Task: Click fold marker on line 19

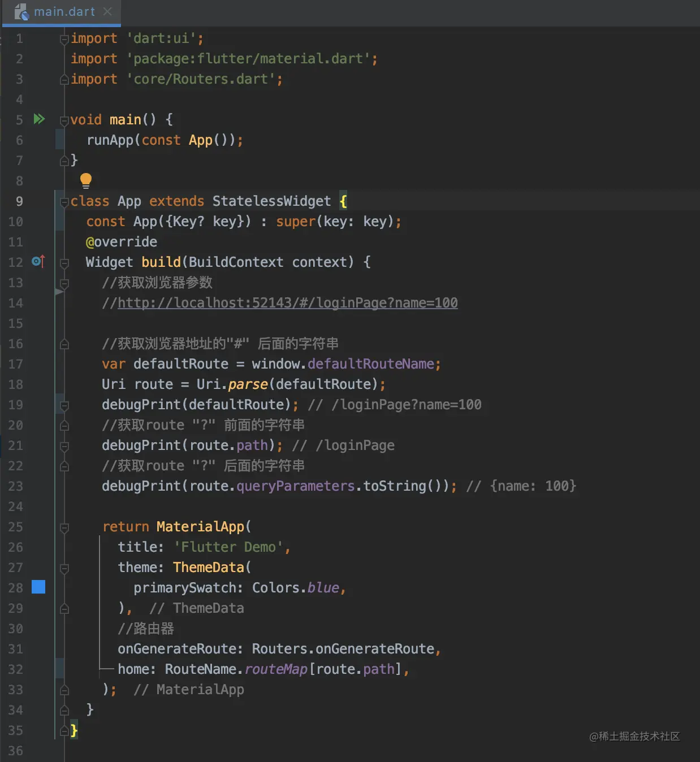Action: 64,405
